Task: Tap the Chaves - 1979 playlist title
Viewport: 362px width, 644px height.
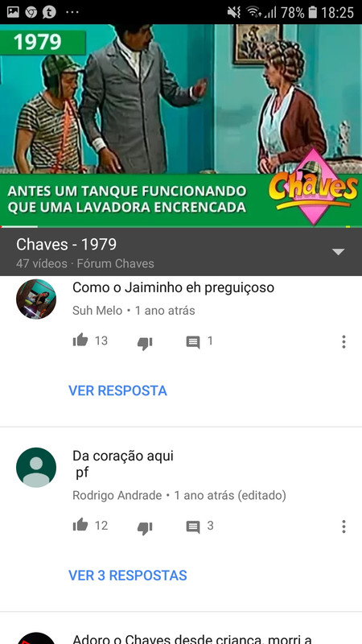Action: (x=66, y=245)
